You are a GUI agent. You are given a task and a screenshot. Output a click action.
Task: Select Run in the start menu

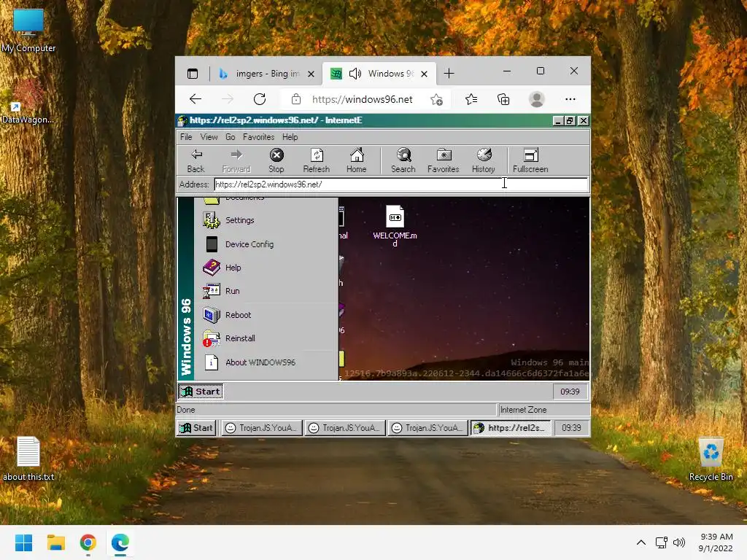coord(267,291)
